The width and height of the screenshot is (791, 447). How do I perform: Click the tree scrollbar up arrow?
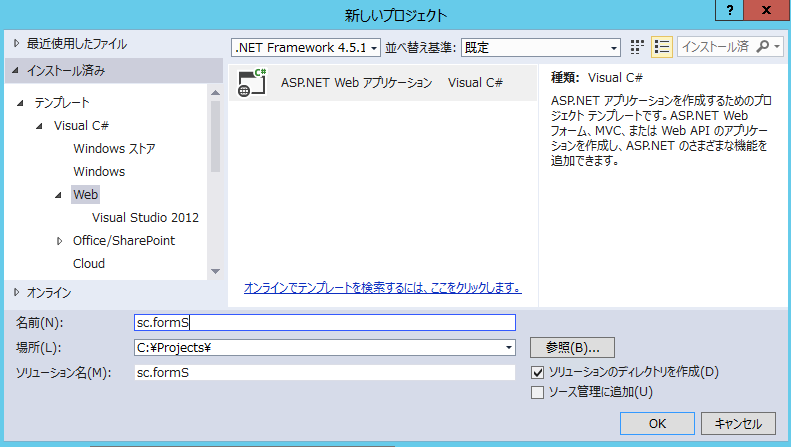point(215,92)
